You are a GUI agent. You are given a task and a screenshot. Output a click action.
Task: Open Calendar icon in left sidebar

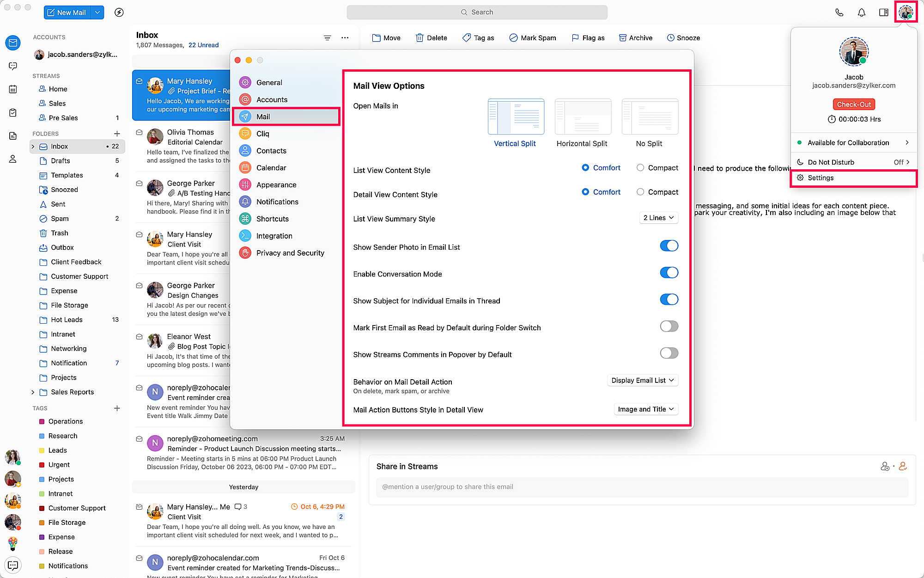[x=13, y=89]
